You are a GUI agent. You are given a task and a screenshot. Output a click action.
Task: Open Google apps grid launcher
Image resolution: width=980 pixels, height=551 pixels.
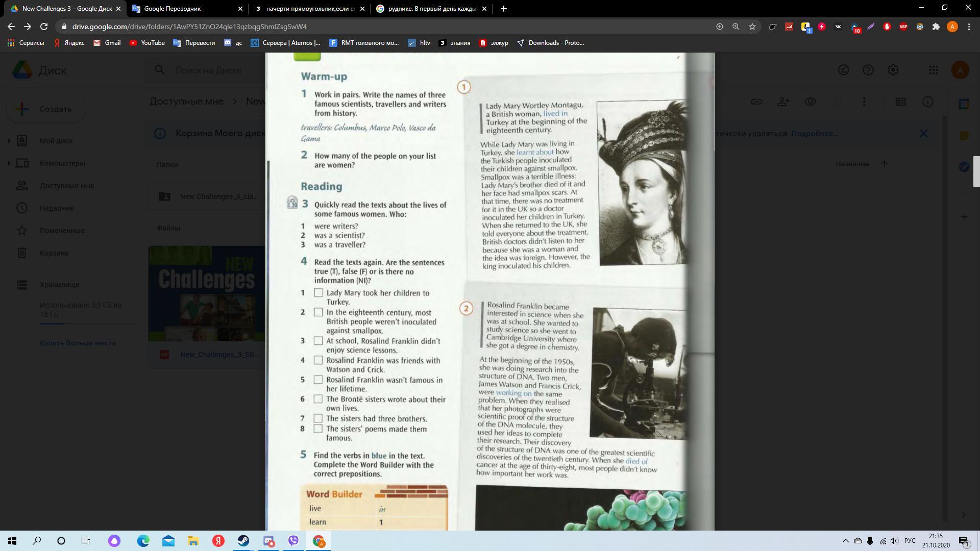pyautogui.click(x=933, y=70)
